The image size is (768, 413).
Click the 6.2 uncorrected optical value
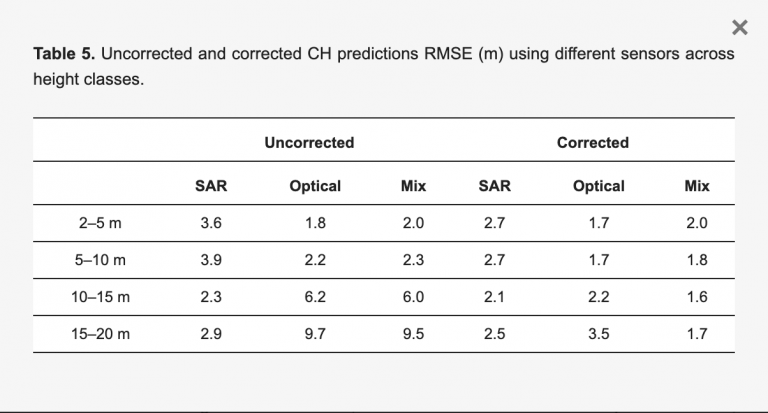pos(315,297)
